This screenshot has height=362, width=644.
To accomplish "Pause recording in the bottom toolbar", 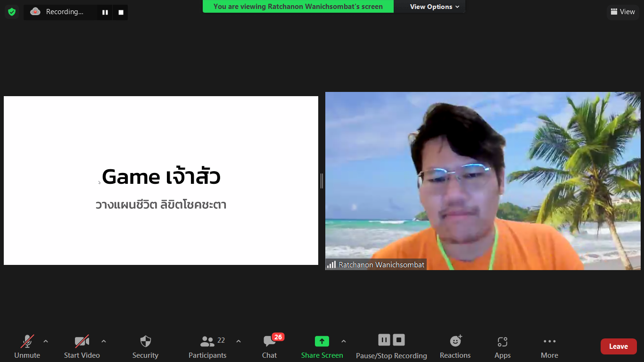I will (384, 340).
